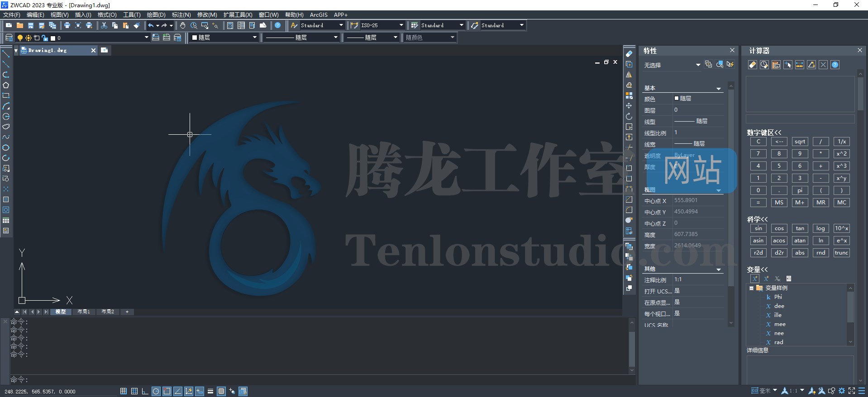Collapse the 变量样例 tree folder
This screenshot has width=868, height=397.
(752, 288)
